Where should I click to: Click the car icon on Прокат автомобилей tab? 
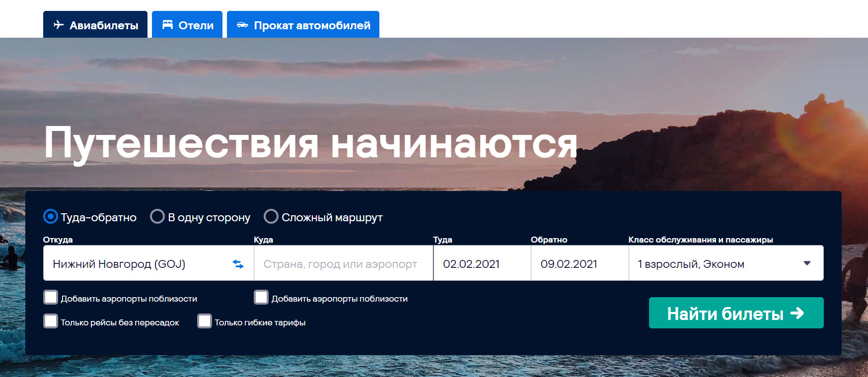tap(242, 25)
